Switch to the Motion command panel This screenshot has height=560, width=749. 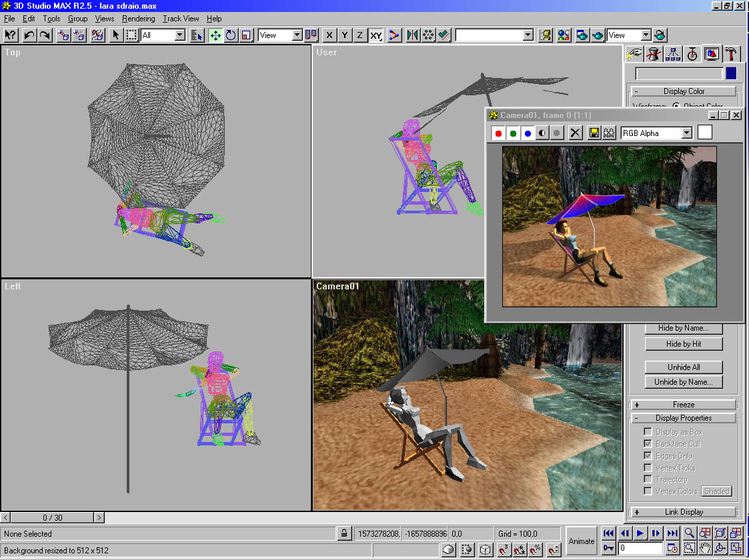(692, 54)
